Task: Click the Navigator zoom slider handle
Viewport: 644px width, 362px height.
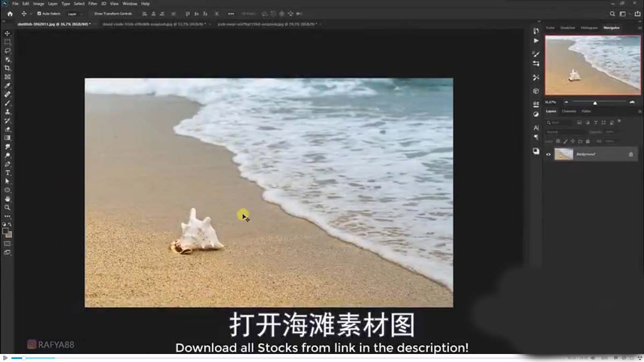Action: pos(595,102)
